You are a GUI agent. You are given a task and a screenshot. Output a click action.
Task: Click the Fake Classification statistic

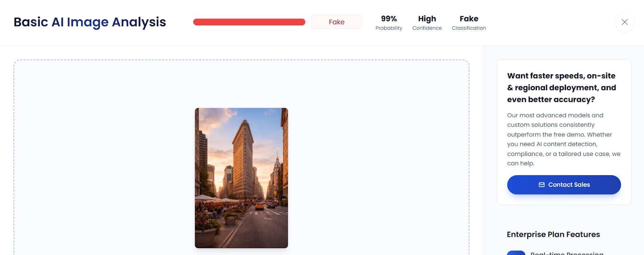click(469, 23)
